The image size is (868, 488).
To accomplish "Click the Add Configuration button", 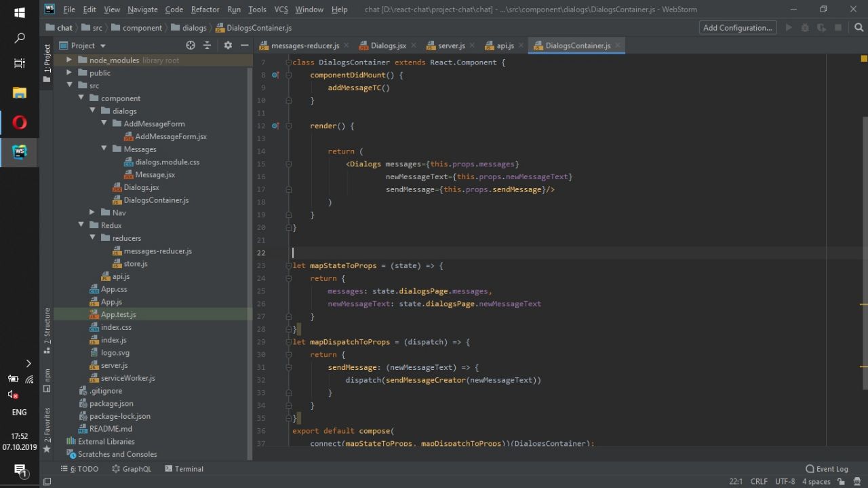I will [x=738, y=28].
